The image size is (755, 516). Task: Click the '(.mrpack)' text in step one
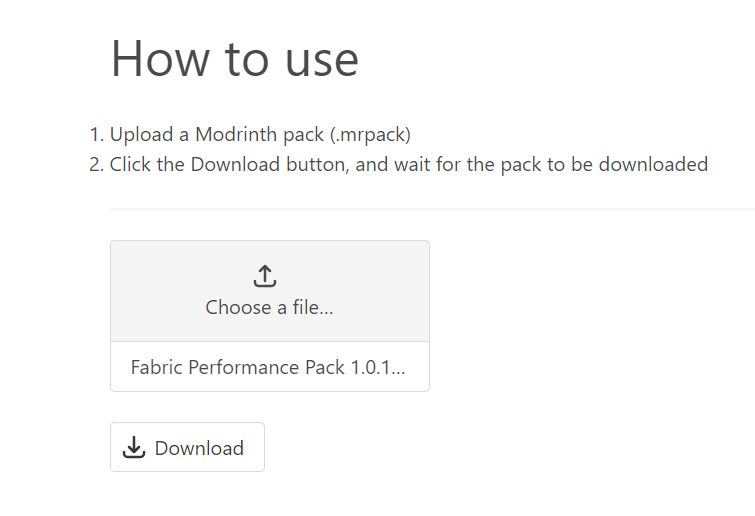(370, 134)
